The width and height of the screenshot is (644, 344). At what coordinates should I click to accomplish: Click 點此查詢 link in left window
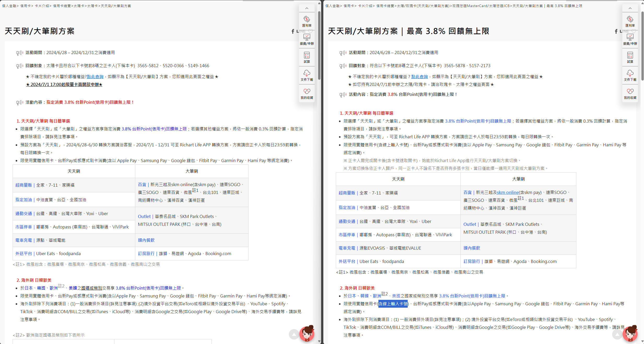(95, 77)
